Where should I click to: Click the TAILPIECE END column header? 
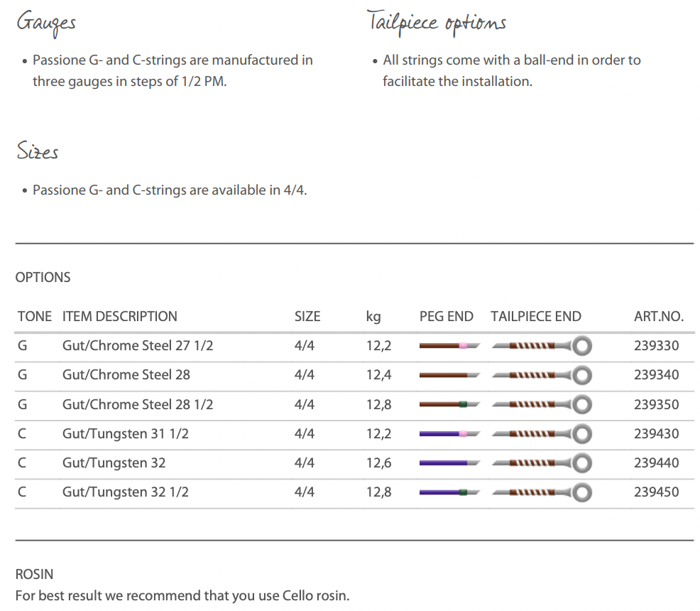[x=536, y=317]
